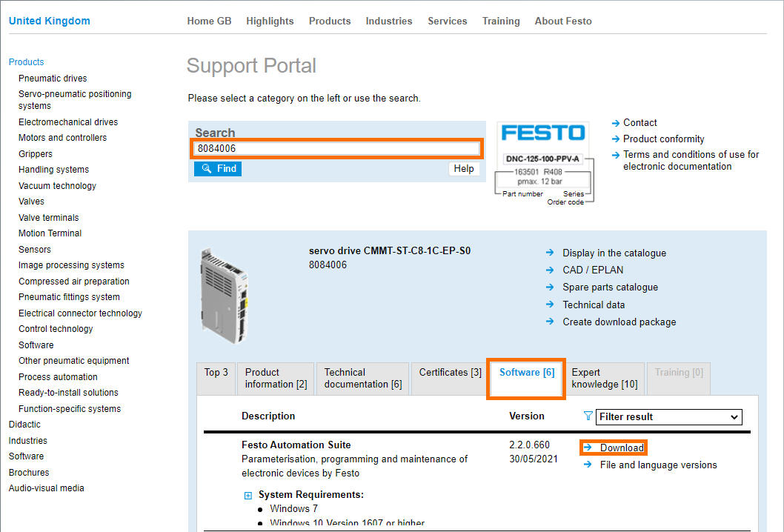Open the Training menu in top navigation
784x532 pixels.
[501, 21]
